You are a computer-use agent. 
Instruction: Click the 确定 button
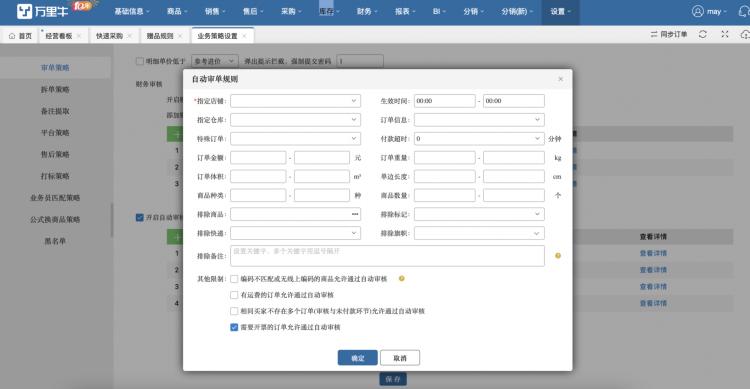pos(357,358)
